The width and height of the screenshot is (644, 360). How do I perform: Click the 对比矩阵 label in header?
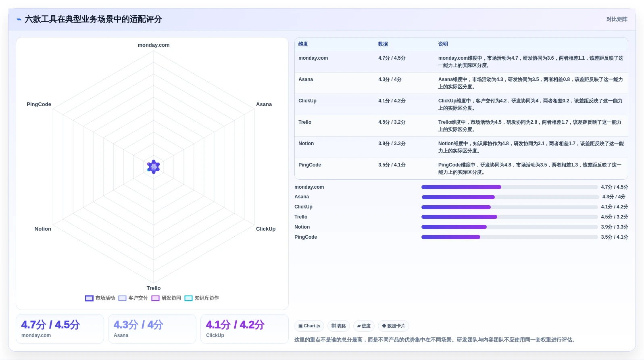(x=617, y=19)
